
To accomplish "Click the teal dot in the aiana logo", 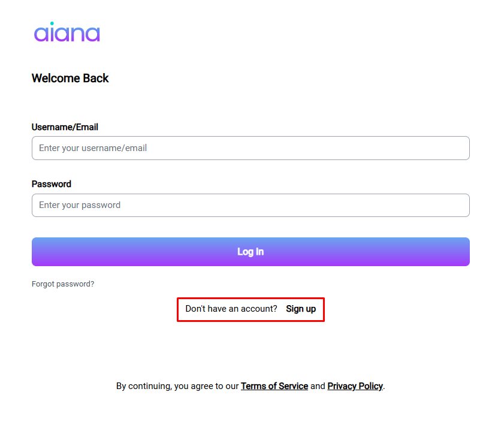I will click(x=52, y=23).
